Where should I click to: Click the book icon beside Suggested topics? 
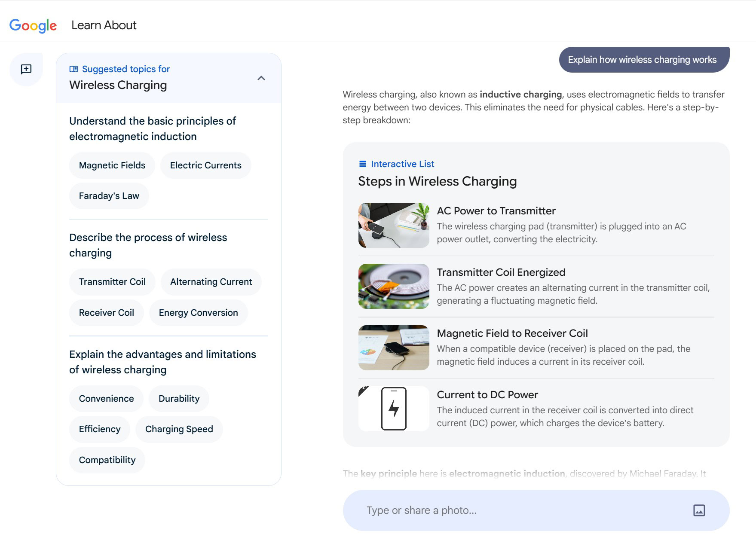coord(74,69)
